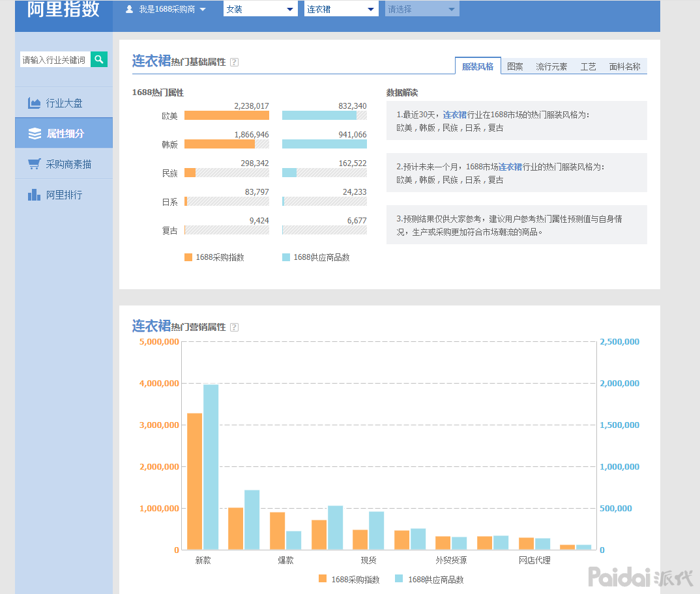
Task: Switch to the 流行元素 tab
Action: 551,66
